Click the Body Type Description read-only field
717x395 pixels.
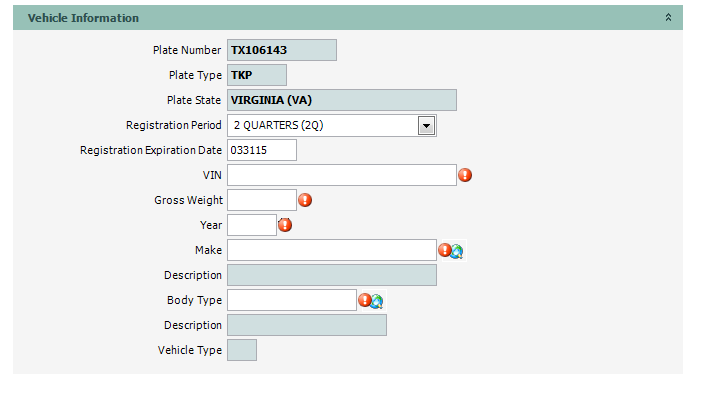pos(307,325)
